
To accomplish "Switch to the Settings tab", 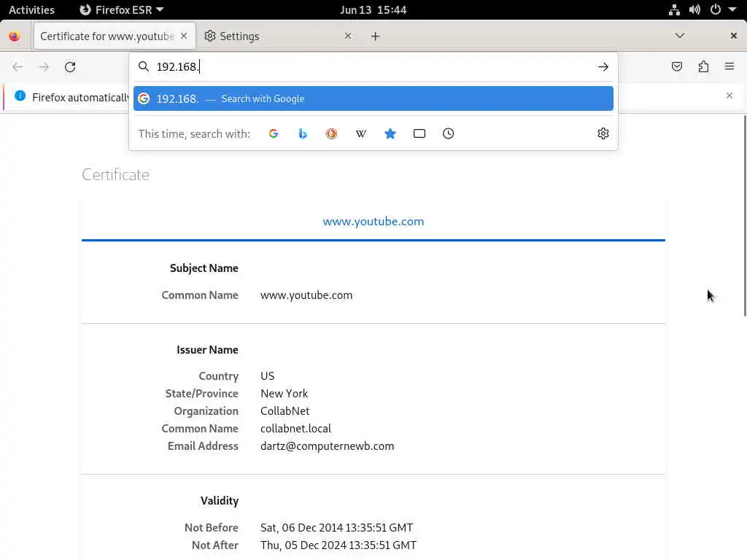I will pyautogui.click(x=279, y=36).
